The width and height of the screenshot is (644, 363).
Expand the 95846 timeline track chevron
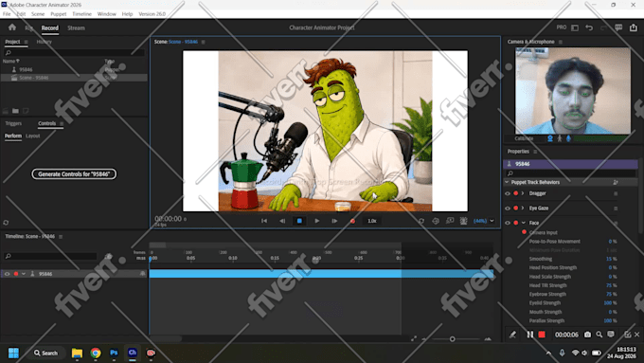[x=24, y=274]
